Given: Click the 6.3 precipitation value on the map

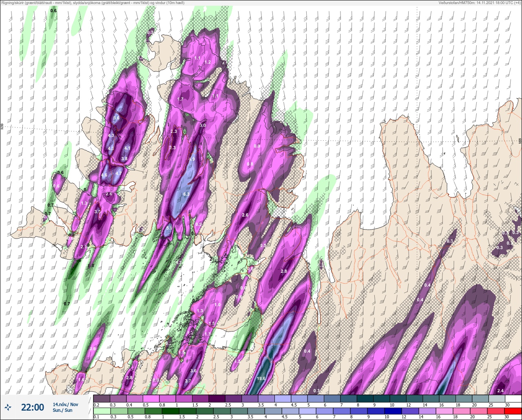Looking at the screenshot, I should 186,194.
